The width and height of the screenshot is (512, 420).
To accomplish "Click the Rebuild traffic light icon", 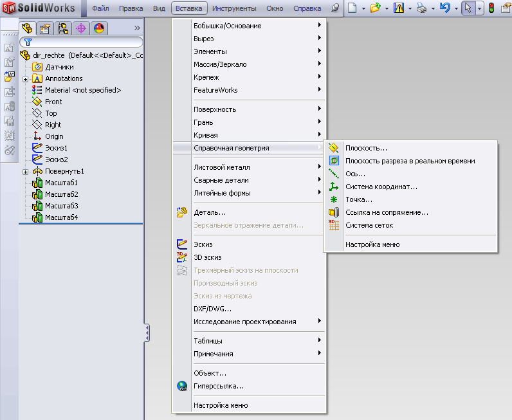I will pyautogui.click(x=491, y=8).
